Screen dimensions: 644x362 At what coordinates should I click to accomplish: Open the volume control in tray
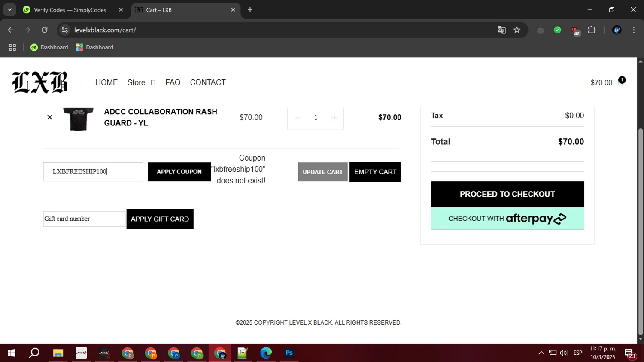[564, 353]
